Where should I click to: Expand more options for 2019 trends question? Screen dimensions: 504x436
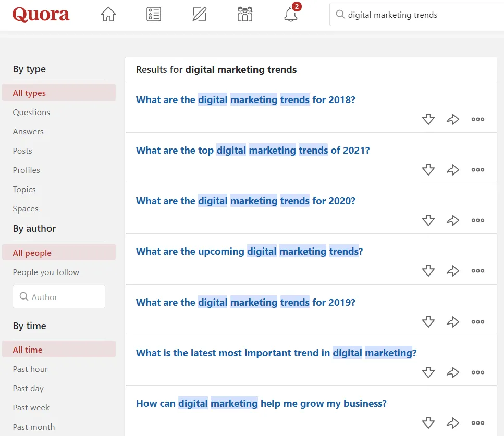click(477, 322)
